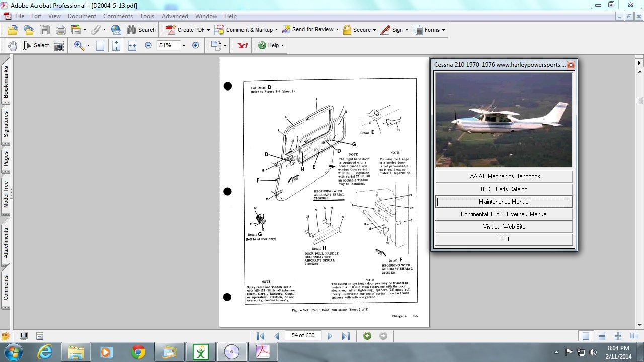The width and height of the screenshot is (644, 362).
Task: Select the Snapshot tool
Action: pyautogui.click(x=59, y=45)
